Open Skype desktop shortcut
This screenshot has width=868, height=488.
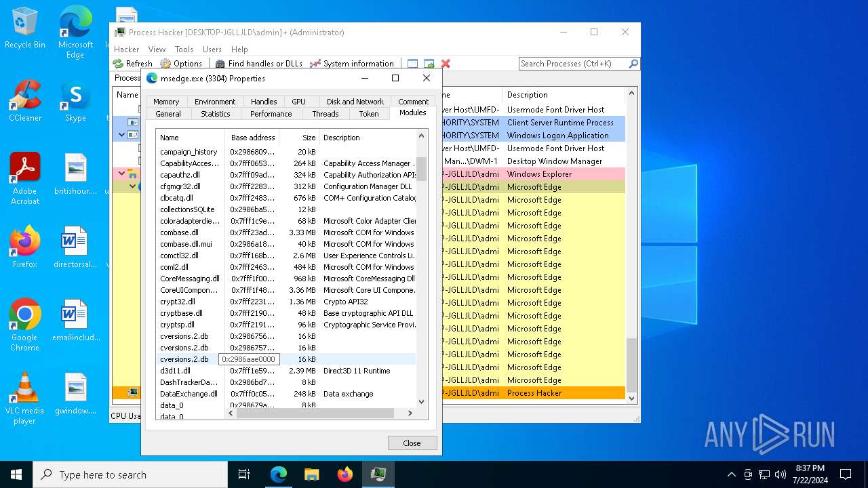pos(75,101)
